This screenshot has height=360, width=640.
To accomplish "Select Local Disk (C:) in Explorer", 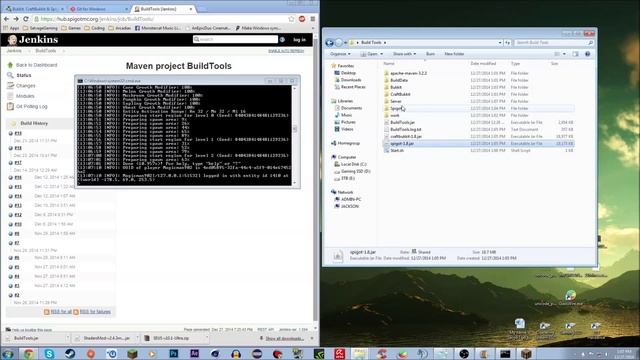I will point(353,164).
